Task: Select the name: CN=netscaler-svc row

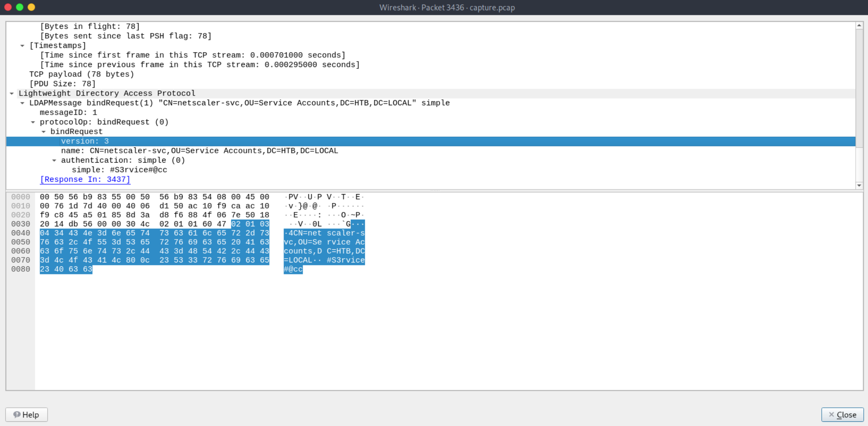Action: coord(431,151)
